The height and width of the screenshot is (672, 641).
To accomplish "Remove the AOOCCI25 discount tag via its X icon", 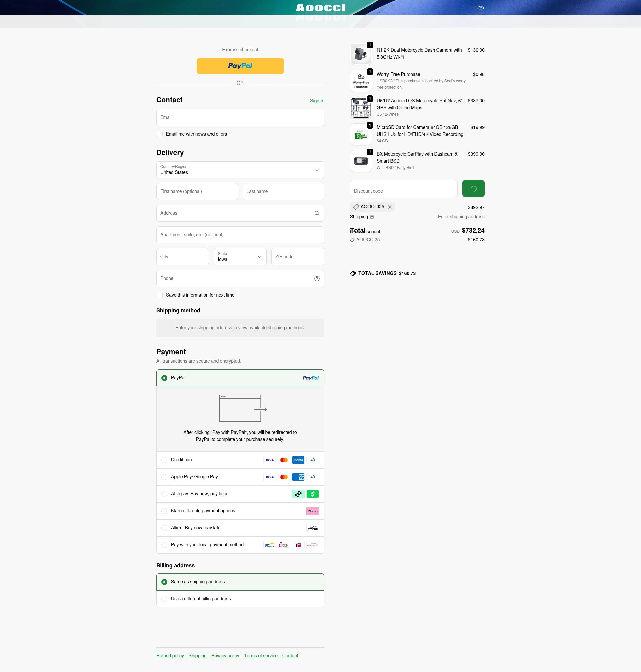I will pyautogui.click(x=390, y=207).
